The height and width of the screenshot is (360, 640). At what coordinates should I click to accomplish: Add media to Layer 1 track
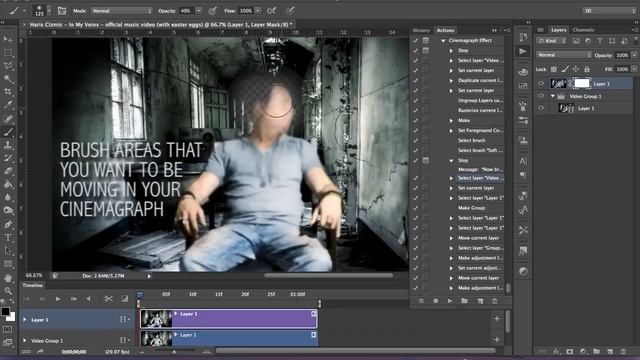coord(497,319)
